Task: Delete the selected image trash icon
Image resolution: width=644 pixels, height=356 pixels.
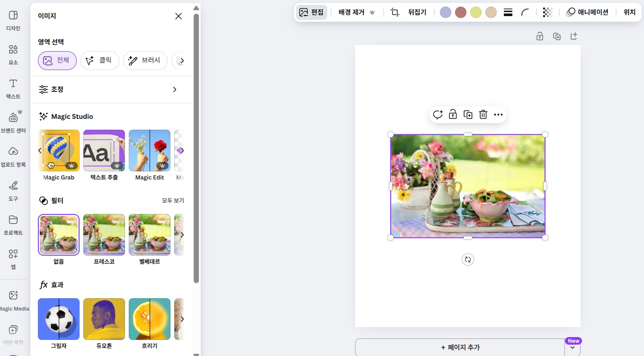Action: pyautogui.click(x=483, y=115)
